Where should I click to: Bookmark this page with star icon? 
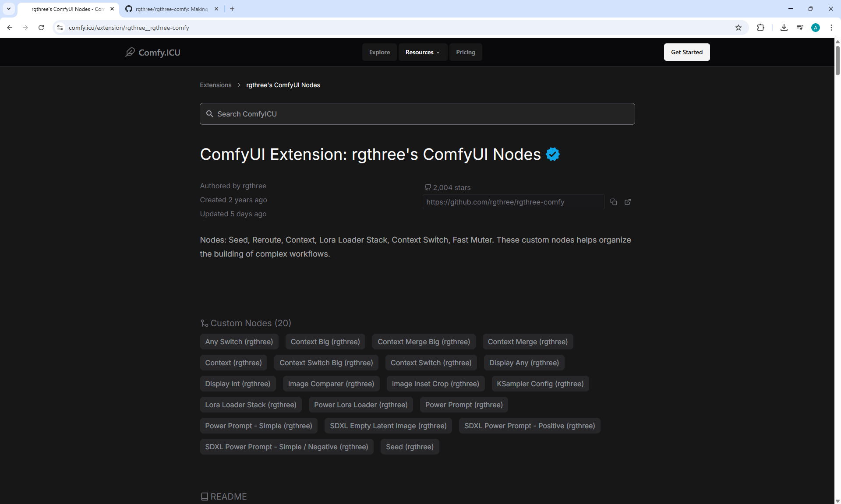click(739, 28)
